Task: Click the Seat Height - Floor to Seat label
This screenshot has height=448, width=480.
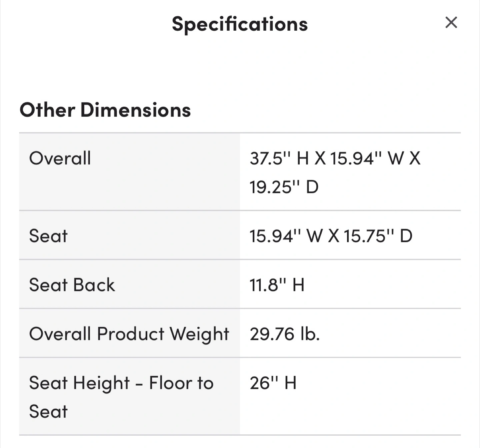Action: [x=121, y=397]
